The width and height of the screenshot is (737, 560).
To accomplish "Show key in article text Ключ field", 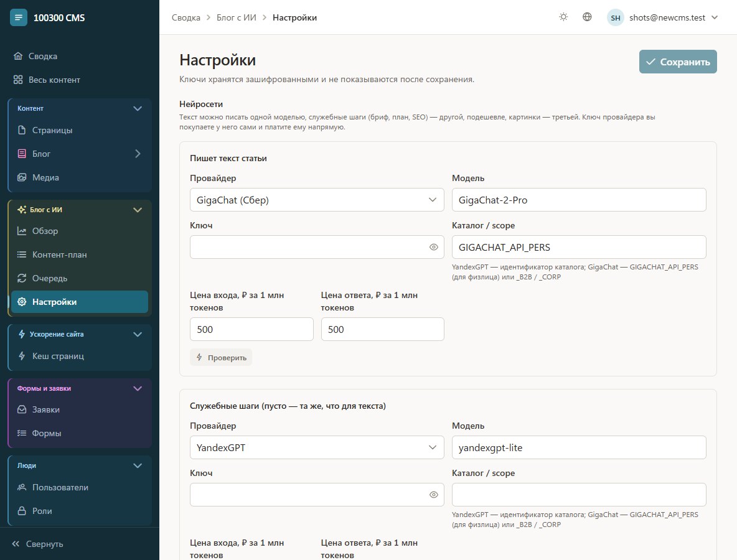I will click(433, 247).
